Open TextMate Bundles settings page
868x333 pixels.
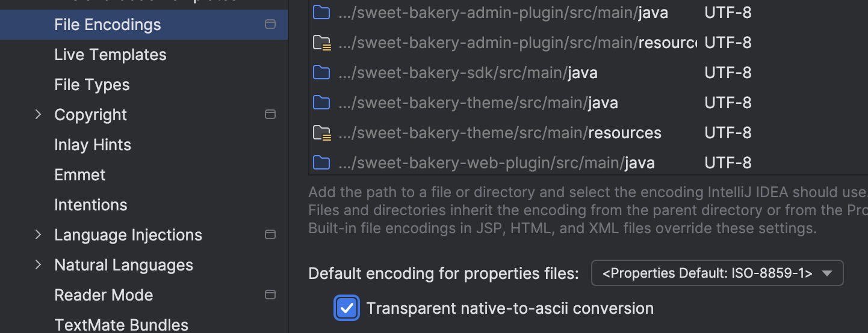pos(121,325)
